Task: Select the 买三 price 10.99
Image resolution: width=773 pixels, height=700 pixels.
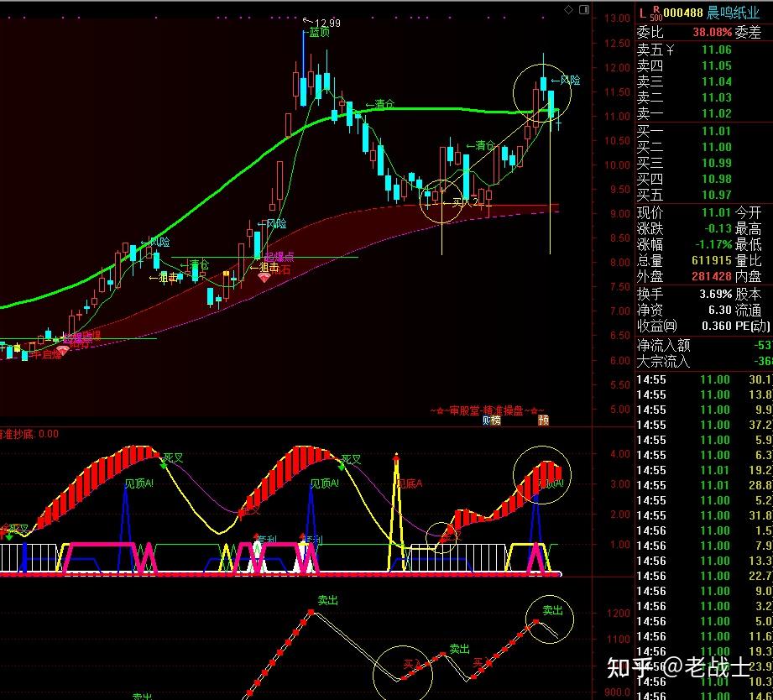Action: 717,163
